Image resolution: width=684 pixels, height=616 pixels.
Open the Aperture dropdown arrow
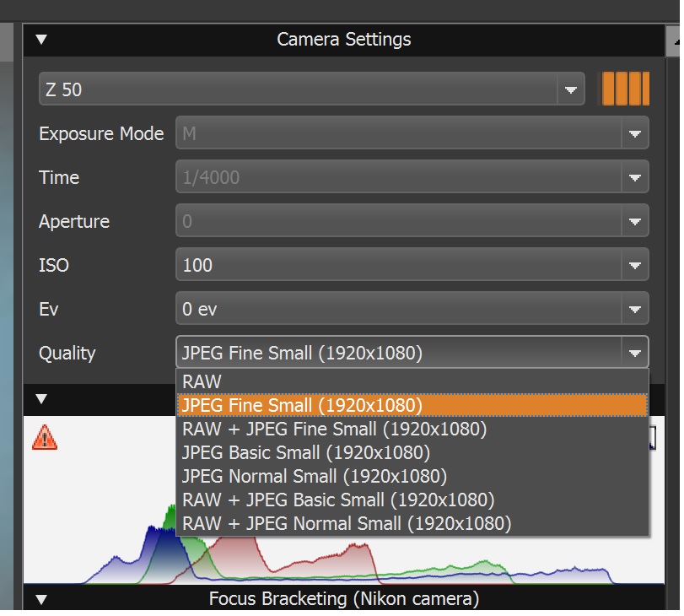pos(635,221)
